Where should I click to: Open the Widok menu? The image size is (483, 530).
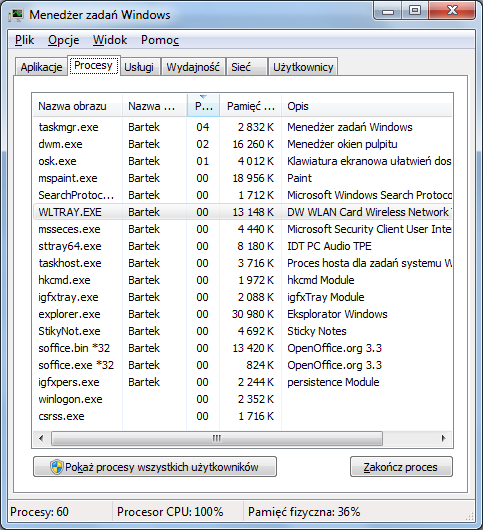[110, 40]
